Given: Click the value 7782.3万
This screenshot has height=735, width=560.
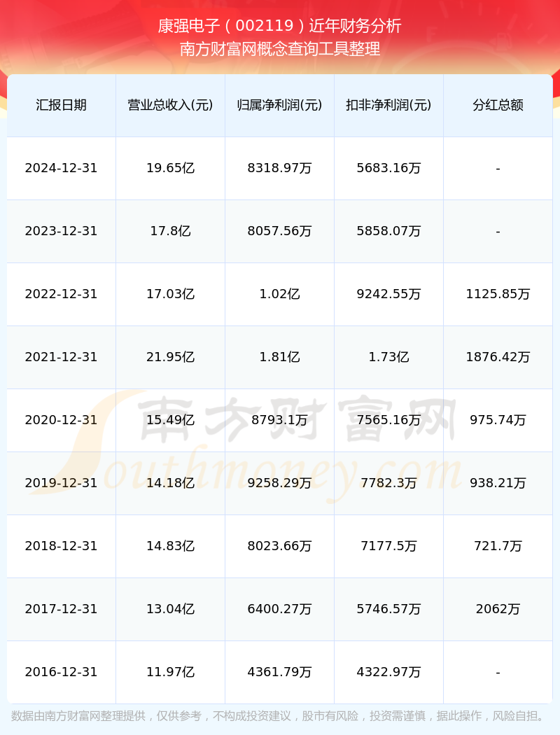Looking at the screenshot, I should [389, 483].
